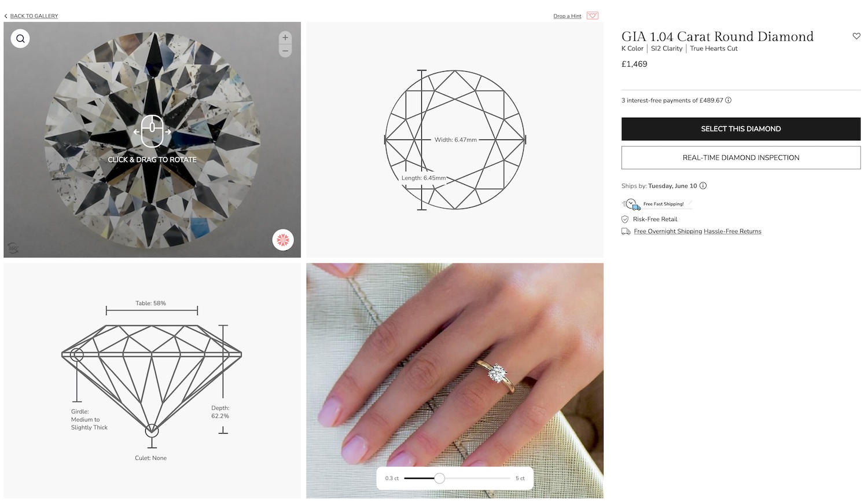868x502 pixels.
Task: Click the rotatable diamond 360 image
Action: 152,140
